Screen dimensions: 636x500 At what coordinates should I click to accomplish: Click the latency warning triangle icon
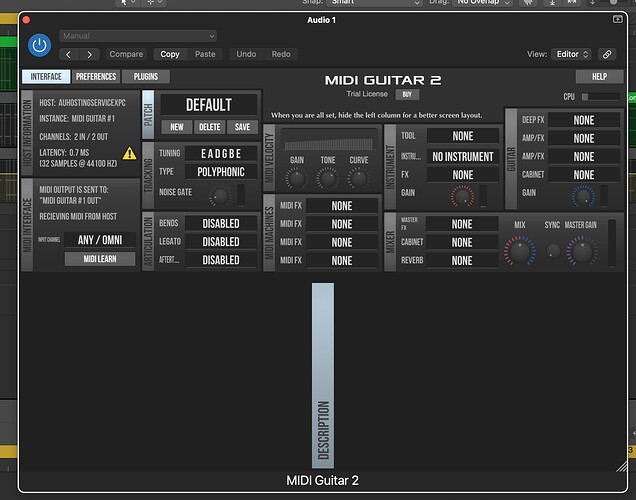(x=129, y=153)
